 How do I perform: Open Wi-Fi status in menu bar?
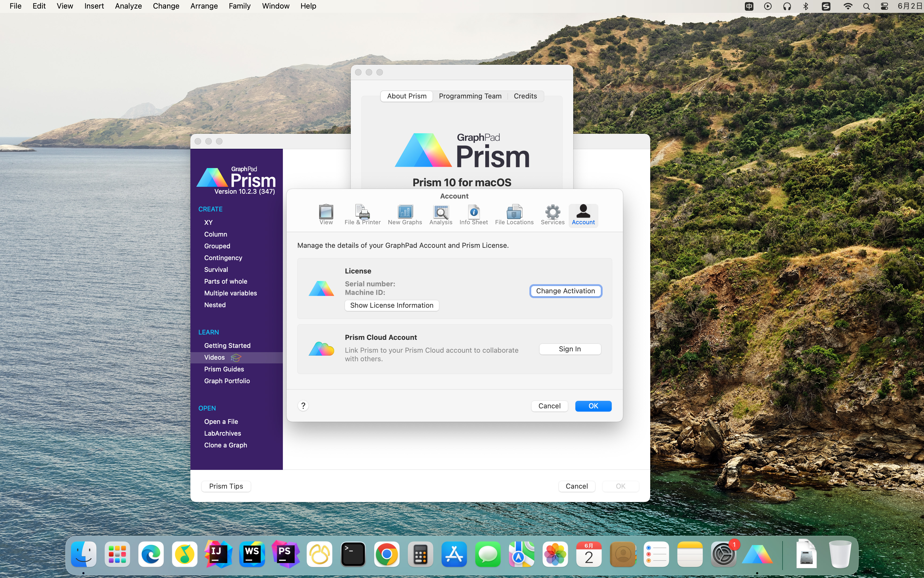(x=848, y=6)
